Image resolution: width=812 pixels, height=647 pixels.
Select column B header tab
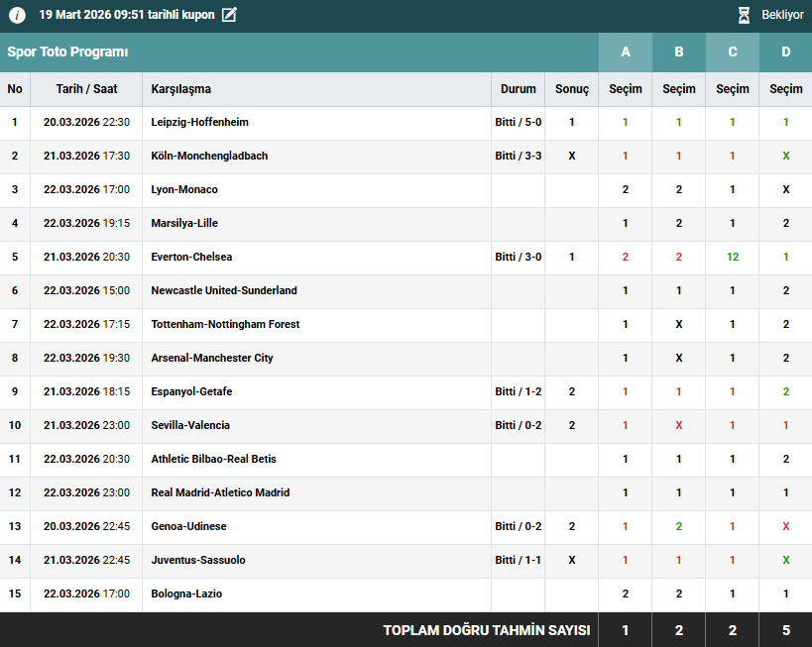click(x=678, y=53)
